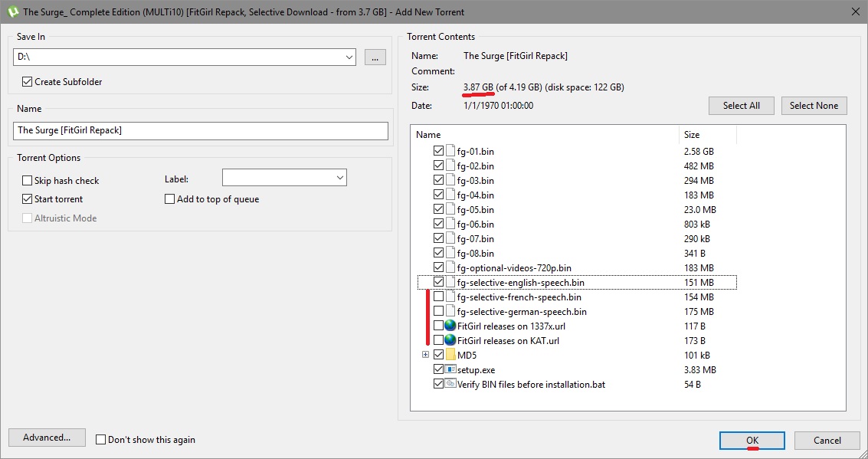The height and width of the screenshot is (459, 868).
Task: Select the fg-02.bin file row
Action: (575, 166)
